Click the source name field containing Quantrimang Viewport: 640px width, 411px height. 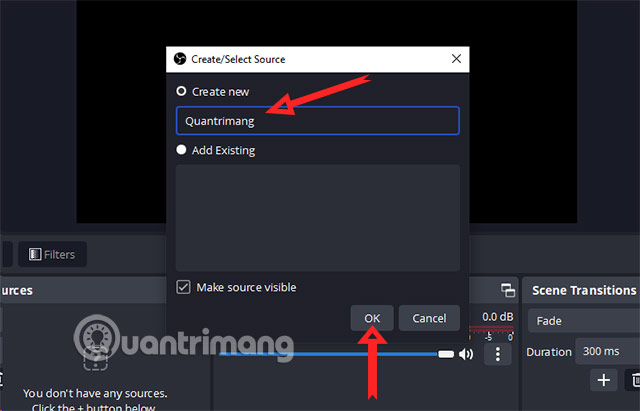click(x=318, y=121)
